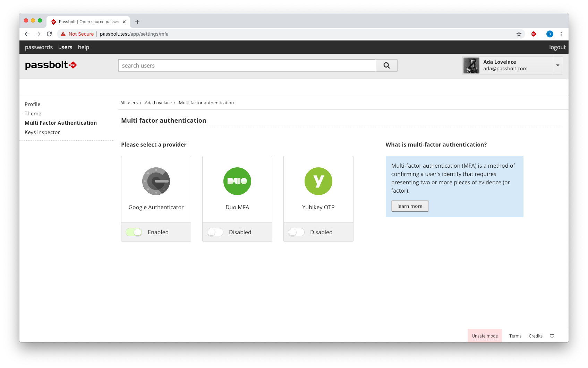Select Keys inspector in the sidebar
The height and width of the screenshot is (368, 588).
click(x=42, y=132)
